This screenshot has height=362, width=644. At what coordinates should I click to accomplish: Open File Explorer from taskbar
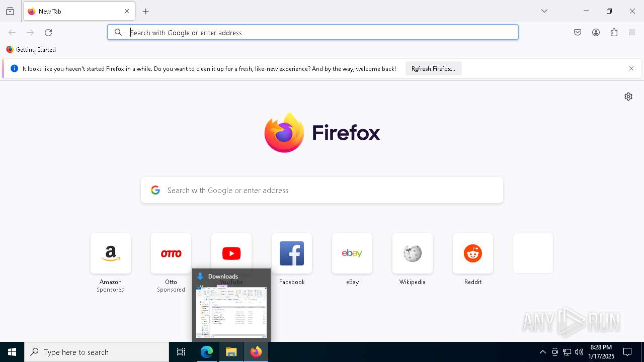click(x=231, y=352)
